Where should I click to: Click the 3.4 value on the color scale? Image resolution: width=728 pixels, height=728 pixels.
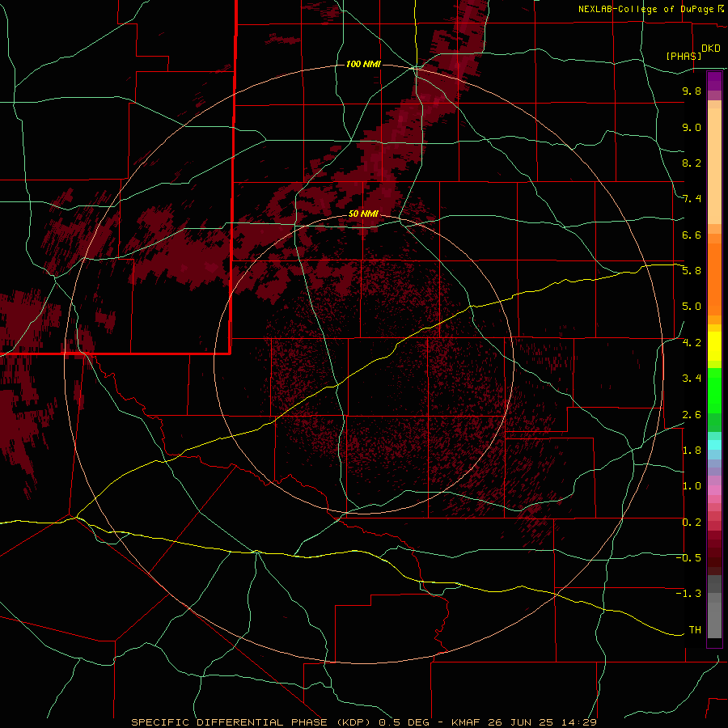pyautogui.click(x=692, y=379)
